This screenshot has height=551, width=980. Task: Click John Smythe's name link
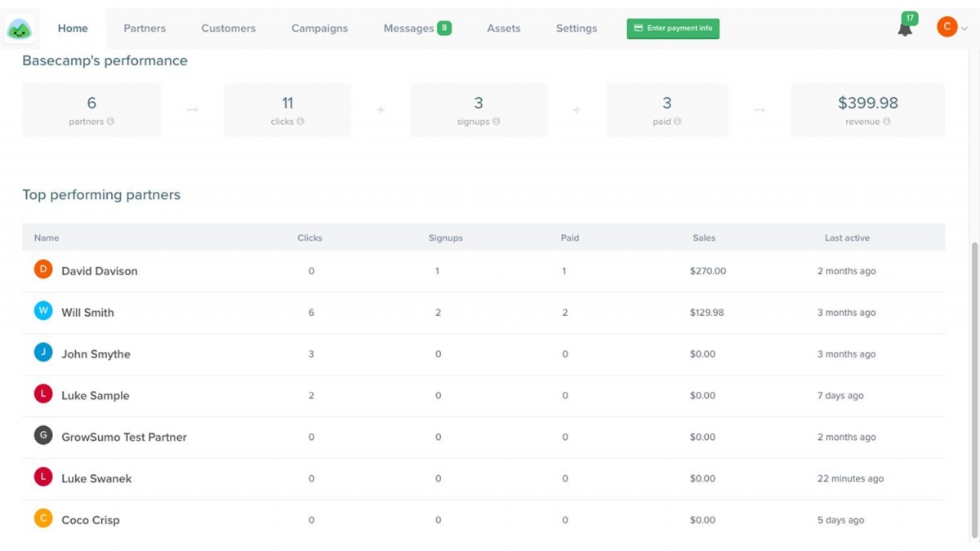pyautogui.click(x=96, y=353)
